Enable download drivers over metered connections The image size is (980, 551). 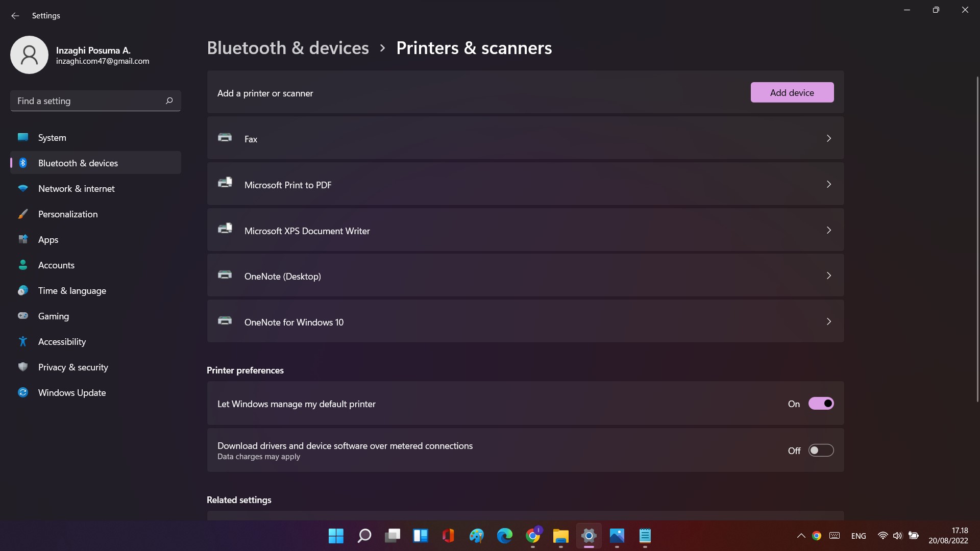tap(821, 450)
